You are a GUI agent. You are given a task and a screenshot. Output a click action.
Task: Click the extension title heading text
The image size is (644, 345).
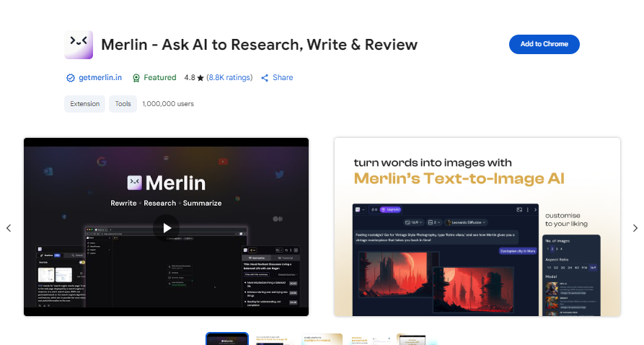[x=259, y=45]
